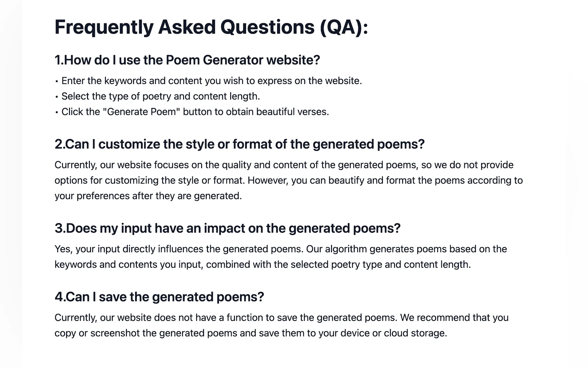Select the "Can I customize the style or format" question
588x368 pixels.
click(239, 144)
